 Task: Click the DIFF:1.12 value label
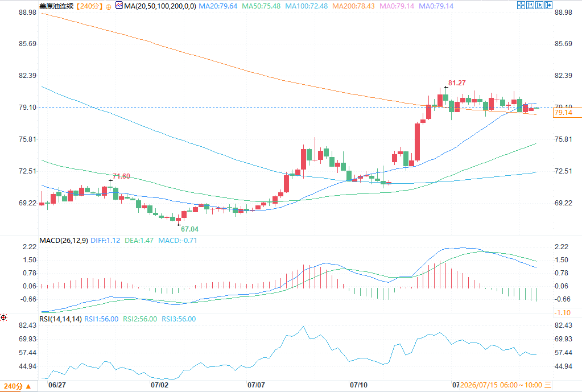[x=105, y=241]
